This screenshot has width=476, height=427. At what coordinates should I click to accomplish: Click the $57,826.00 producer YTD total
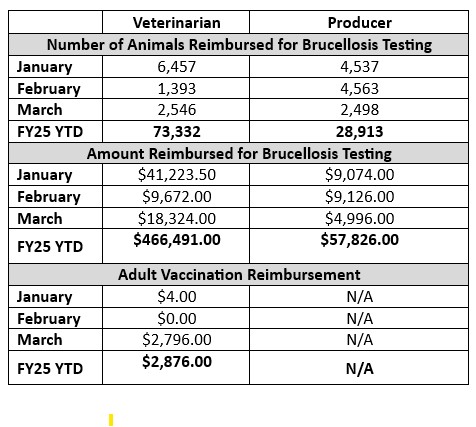pos(359,240)
